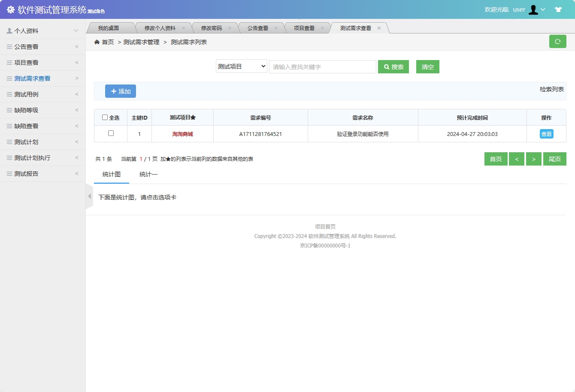Open the 测试项目 filter dropdown

pos(241,66)
